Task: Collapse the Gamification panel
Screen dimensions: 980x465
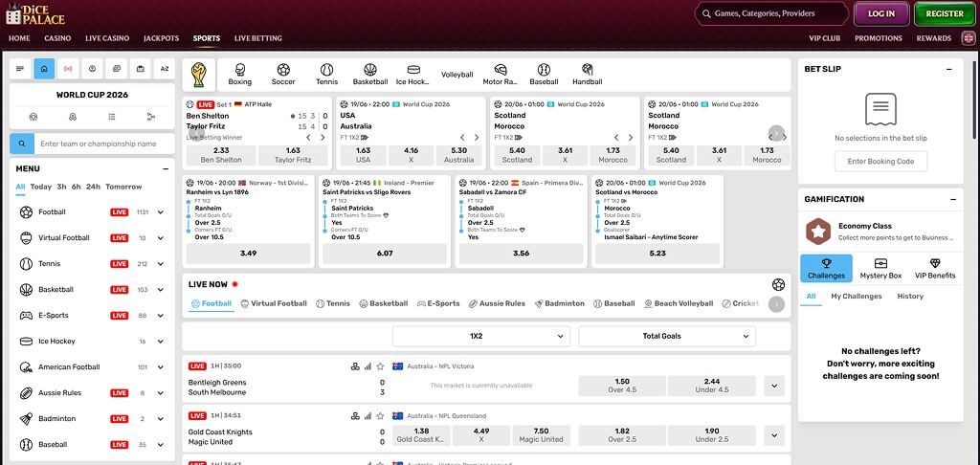Action: click(x=953, y=199)
